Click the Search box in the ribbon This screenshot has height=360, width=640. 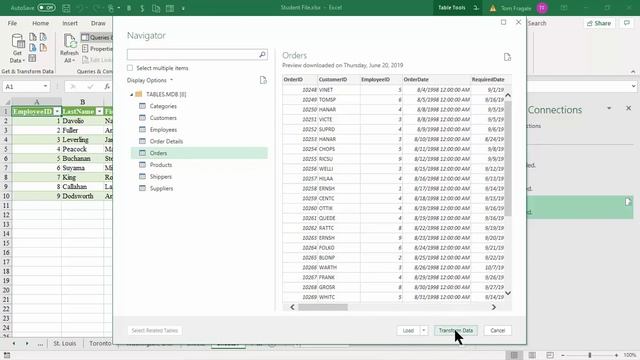point(537,23)
